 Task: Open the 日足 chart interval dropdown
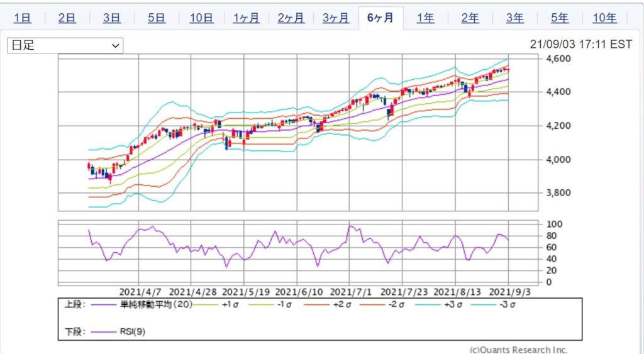[x=65, y=46]
